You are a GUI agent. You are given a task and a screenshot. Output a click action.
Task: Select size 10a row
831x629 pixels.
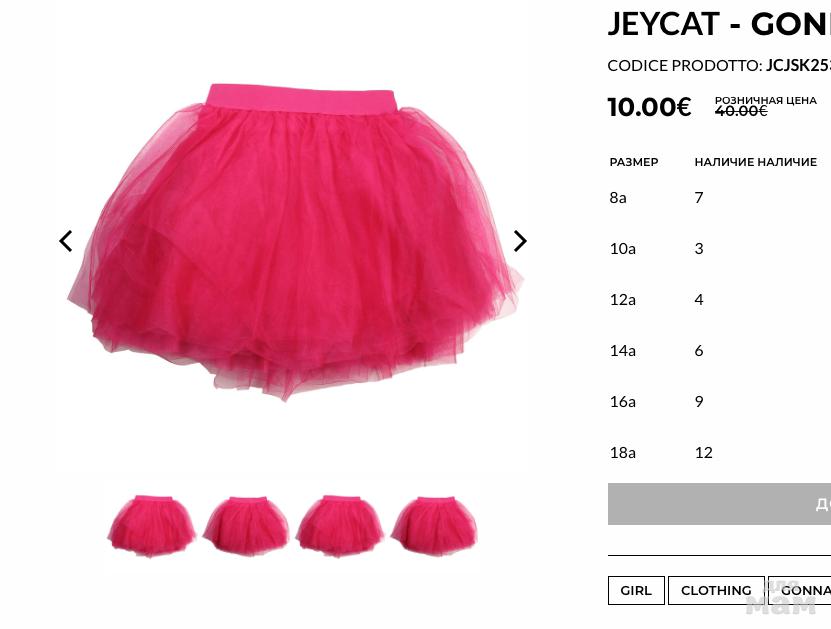(720, 249)
